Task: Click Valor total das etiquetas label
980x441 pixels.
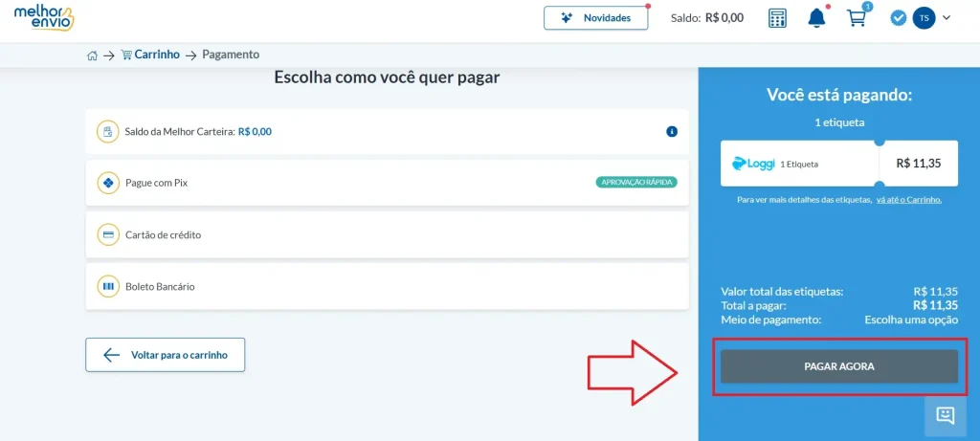Action: [782, 292]
